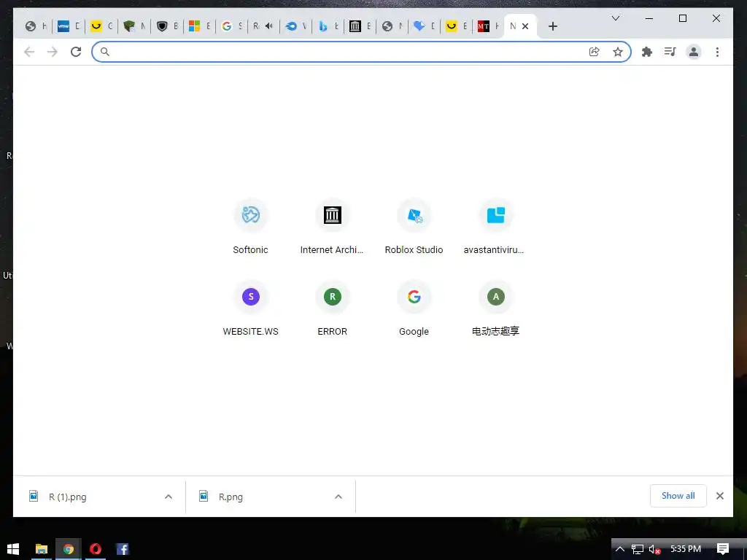Open downloaded file R (1).png
Screen dimensions: 747x560
tap(68, 497)
